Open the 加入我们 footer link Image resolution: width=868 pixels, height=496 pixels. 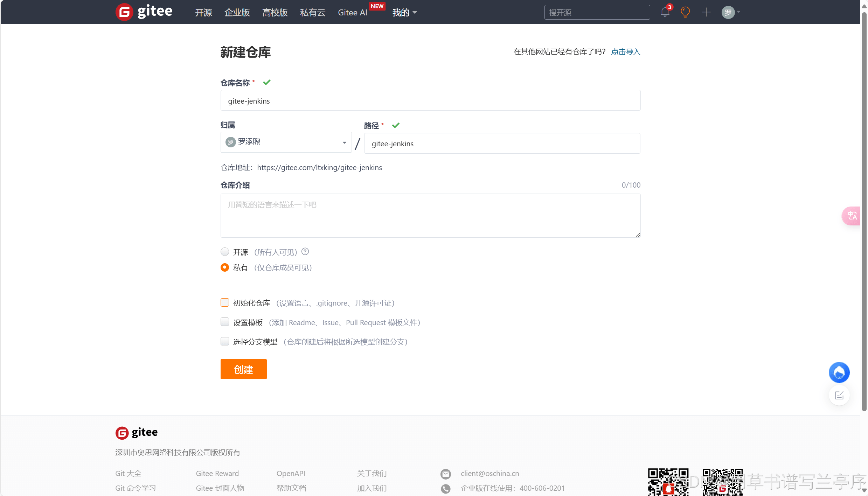coord(372,488)
